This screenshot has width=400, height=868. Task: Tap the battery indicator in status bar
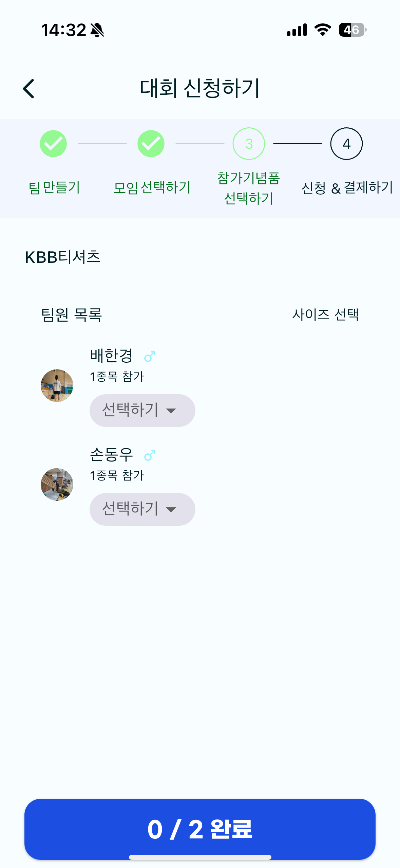pyautogui.click(x=353, y=30)
